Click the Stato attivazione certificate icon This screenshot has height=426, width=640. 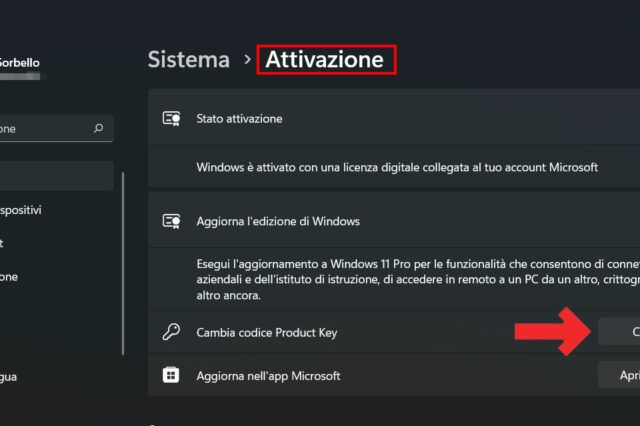point(171,118)
